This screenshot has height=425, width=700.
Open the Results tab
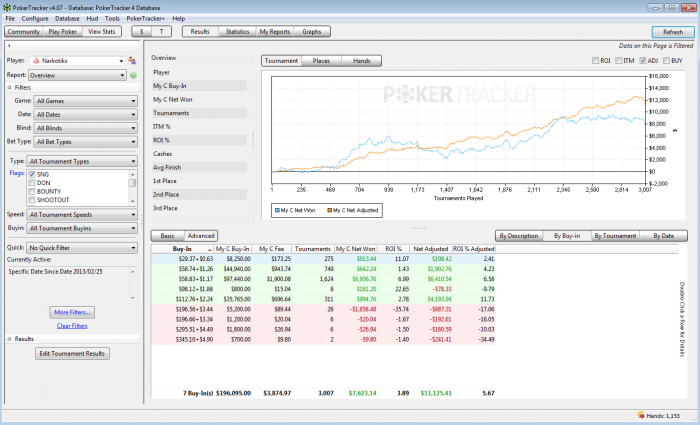click(200, 32)
